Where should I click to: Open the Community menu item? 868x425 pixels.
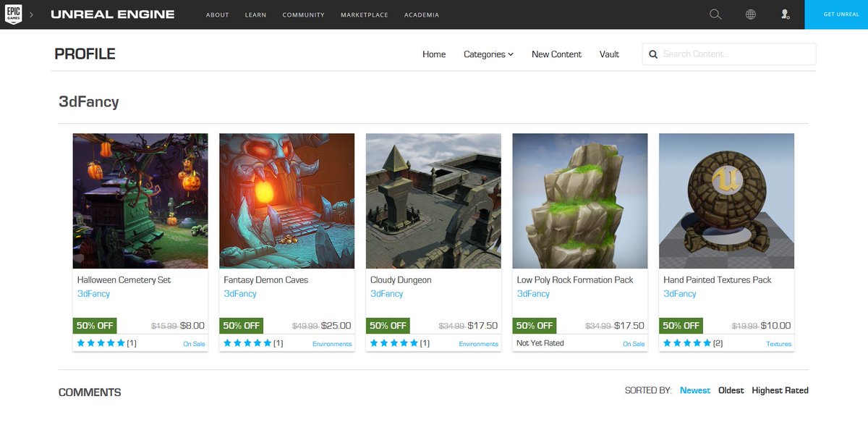click(303, 15)
